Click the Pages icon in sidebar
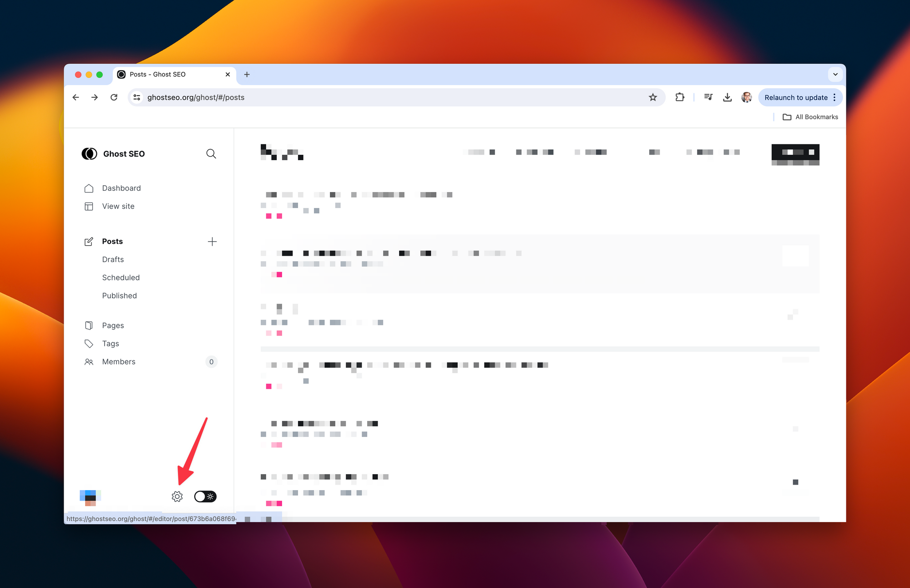Image resolution: width=910 pixels, height=588 pixels. coord(89,325)
